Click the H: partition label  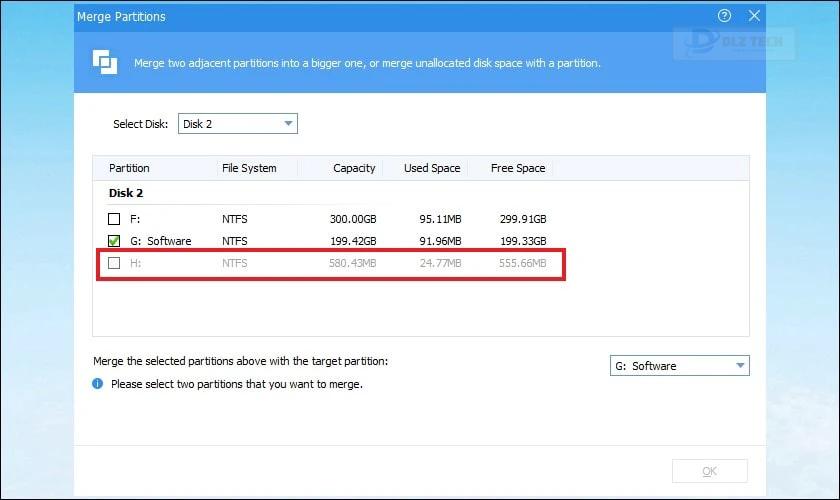click(x=136, y=263)
